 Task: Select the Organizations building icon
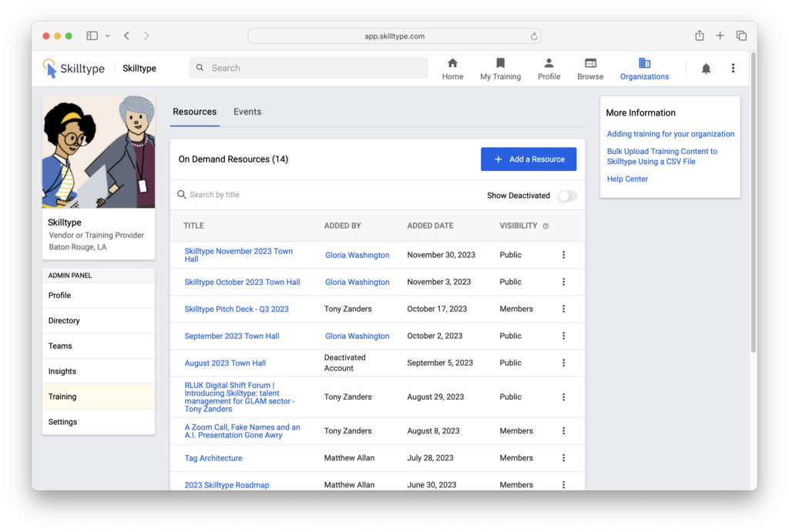pos(644,63)
